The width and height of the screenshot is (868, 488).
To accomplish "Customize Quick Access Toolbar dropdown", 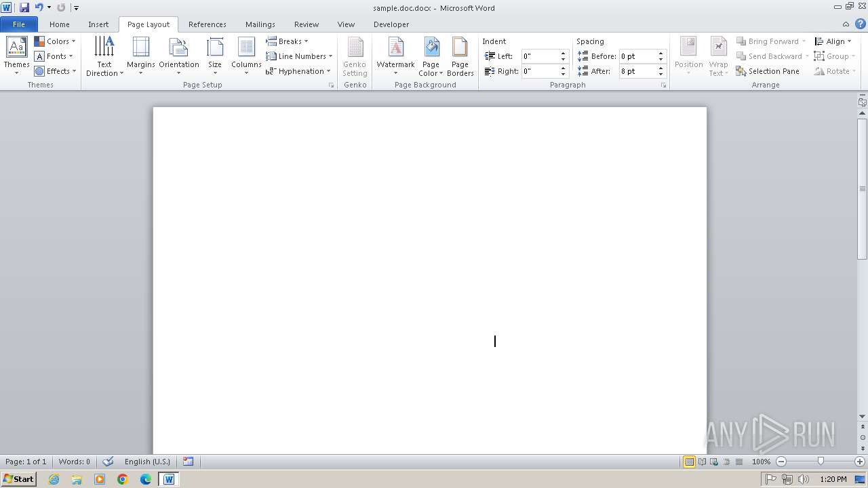I will pyautogui.click(x=76, y=8).
